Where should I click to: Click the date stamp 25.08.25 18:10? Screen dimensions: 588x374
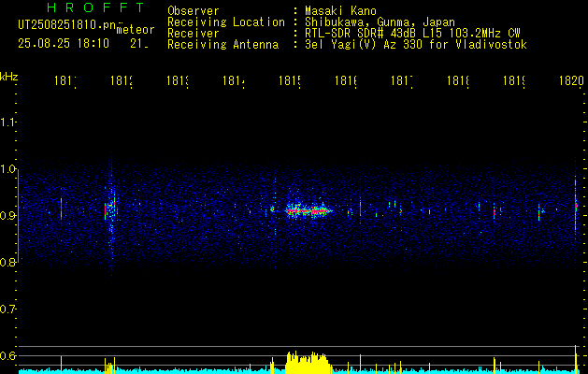point(64,44)
